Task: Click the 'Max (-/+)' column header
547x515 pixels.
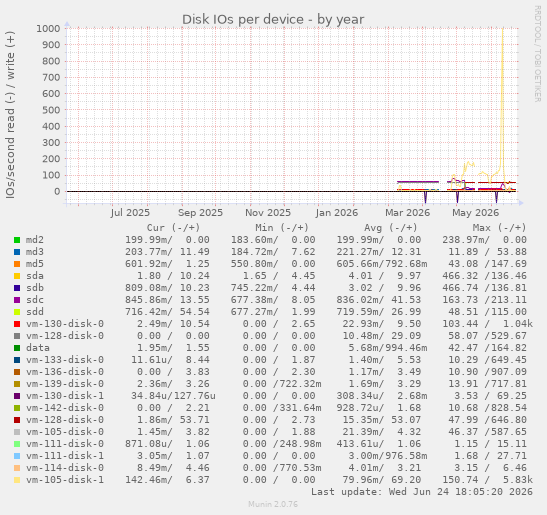Action: point(499,227)
